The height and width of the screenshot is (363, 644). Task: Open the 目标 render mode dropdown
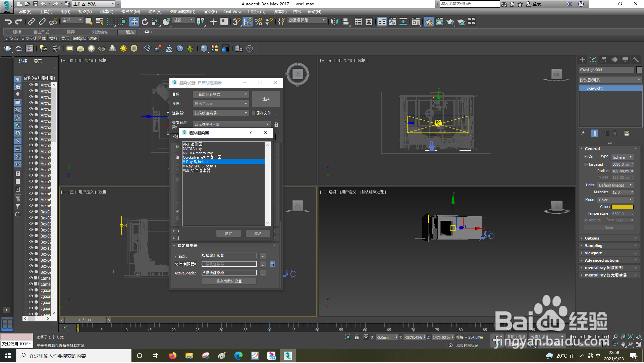tap(221, 95)
